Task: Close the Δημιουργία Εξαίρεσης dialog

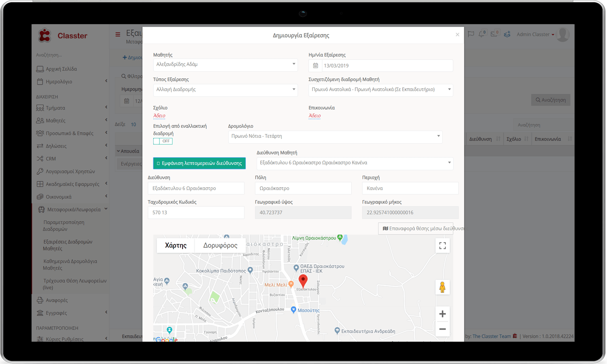Action: click(x=457, y=35)
